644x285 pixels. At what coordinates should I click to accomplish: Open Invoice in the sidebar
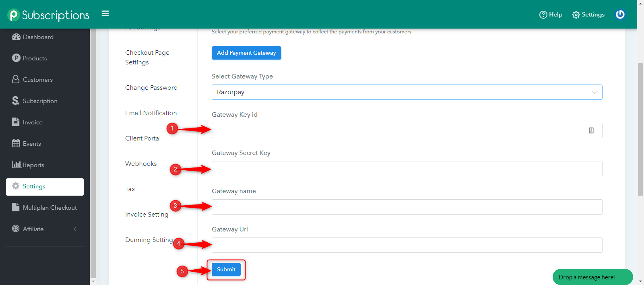point(45,122)
